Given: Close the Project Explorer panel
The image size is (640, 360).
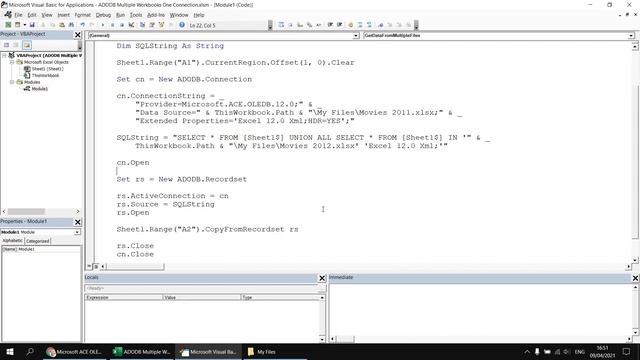Looking at the screenshot, I should click(x=78, y=35).
